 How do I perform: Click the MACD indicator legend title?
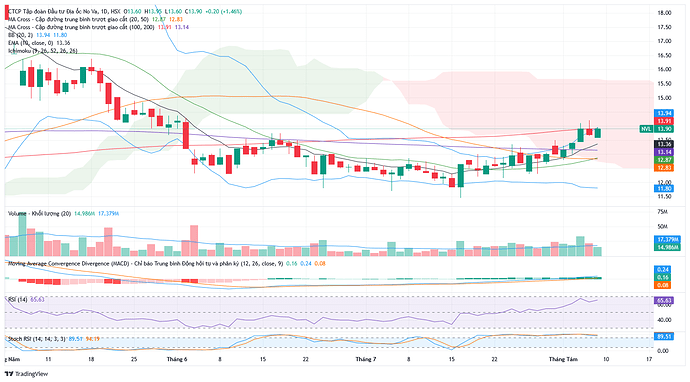pos(145,264)
